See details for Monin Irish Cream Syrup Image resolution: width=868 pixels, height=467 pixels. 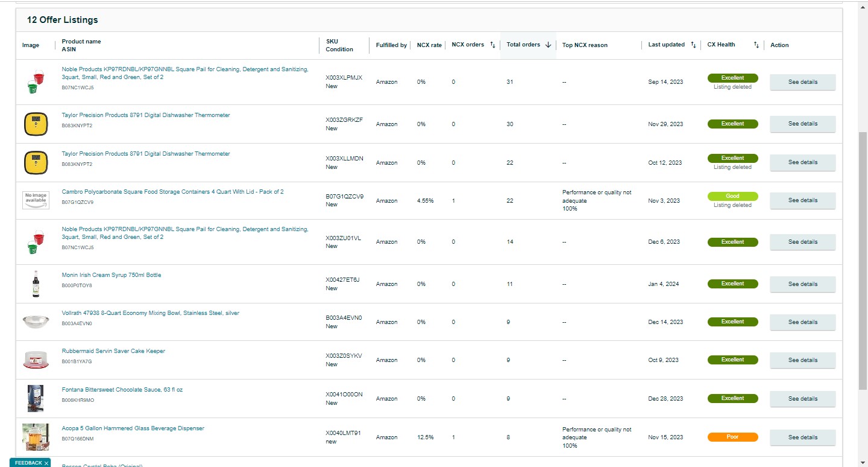point(802,284)
